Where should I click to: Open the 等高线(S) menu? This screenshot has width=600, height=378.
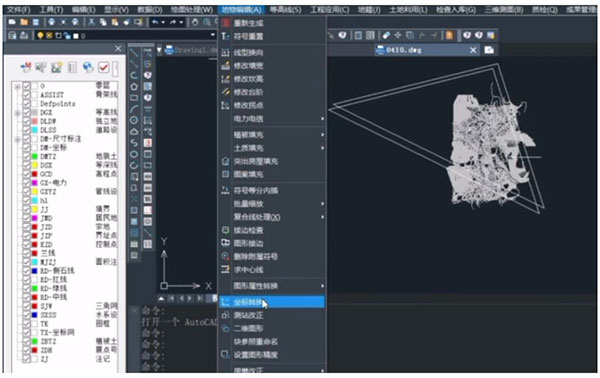point(285,10)
